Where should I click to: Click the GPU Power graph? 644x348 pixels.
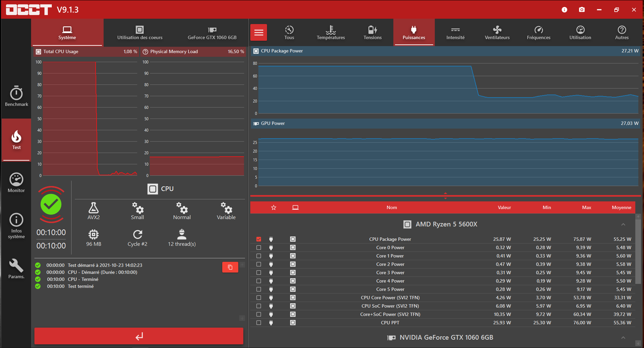coord(448,161)
